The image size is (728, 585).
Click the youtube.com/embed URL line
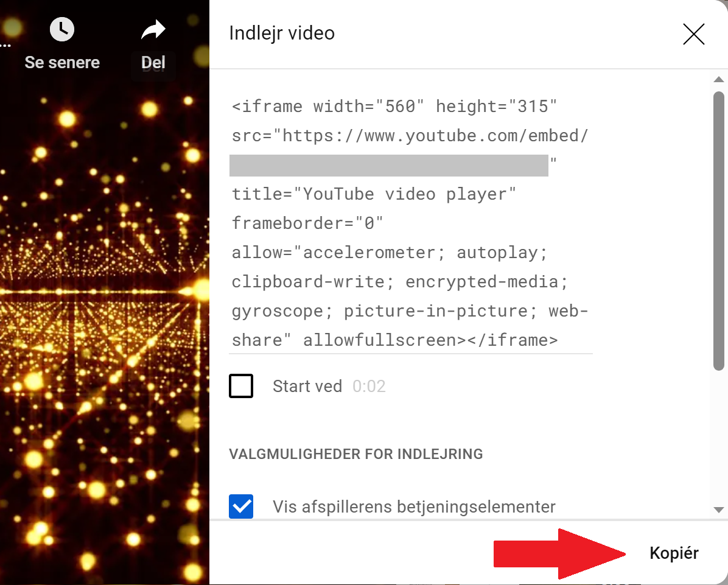click(409, 136)
